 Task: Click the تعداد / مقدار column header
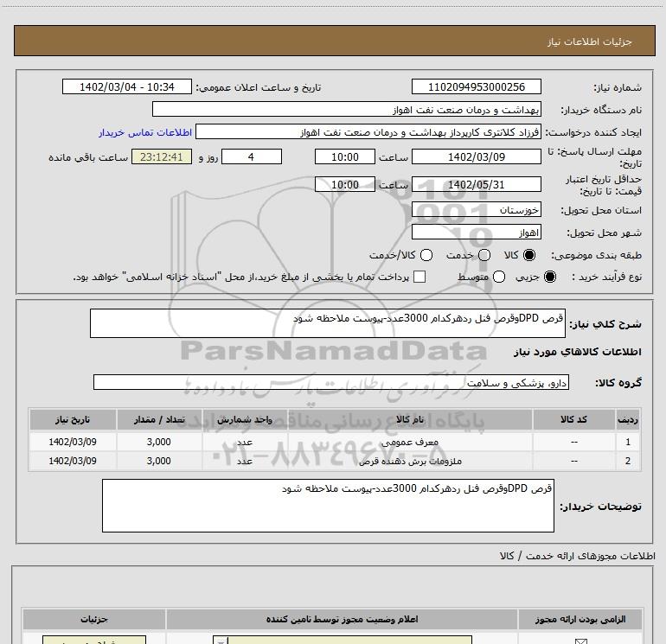pos(159,420)
